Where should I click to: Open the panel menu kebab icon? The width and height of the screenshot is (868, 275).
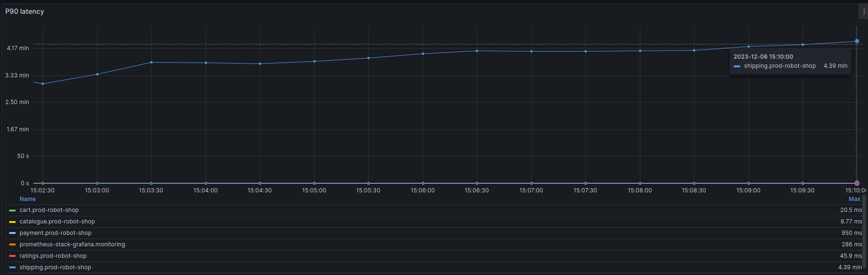click(863, 11)
